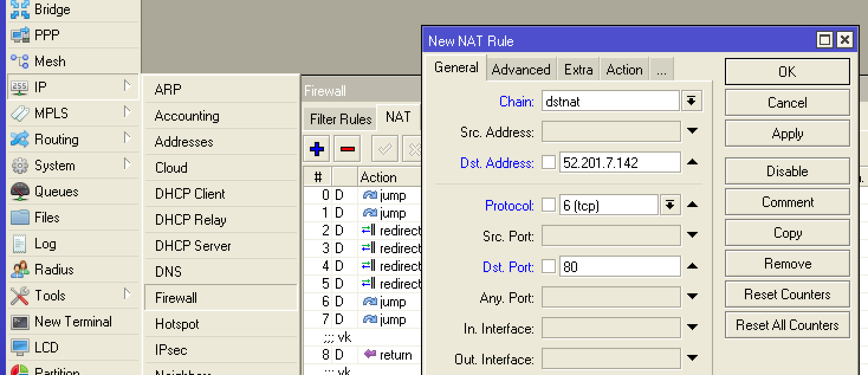Open Hotspot from IP submenu
The image size is (868, 375).
[221, 324]
